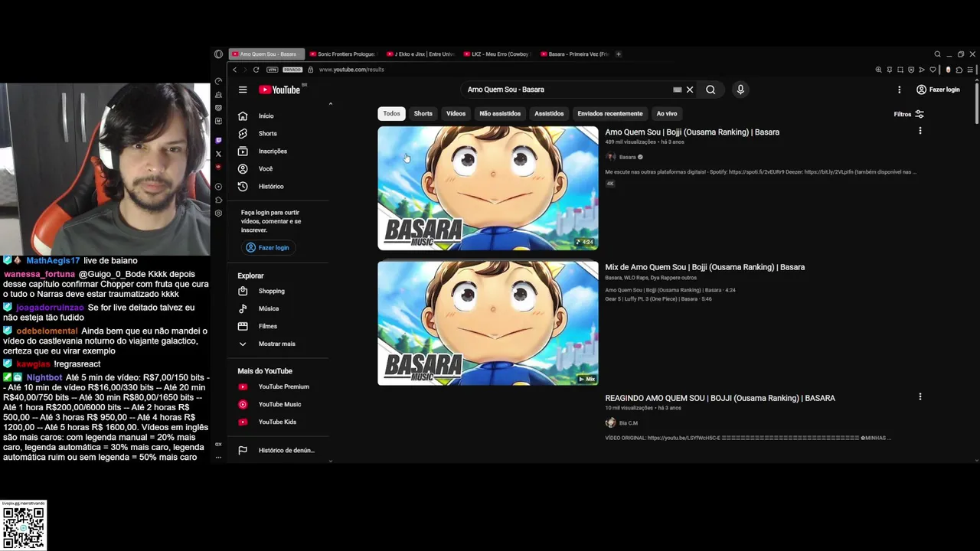Viewport: 980px width, 551px height.
Task: Open Amo Quem Sou first video thumbnail
Action: click(x=488, y=188)
